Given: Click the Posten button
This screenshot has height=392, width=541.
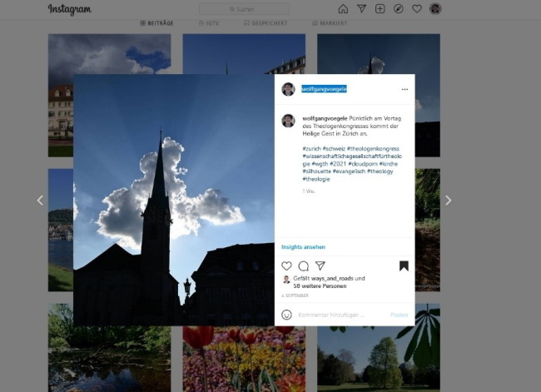Looking at the screenshot, I should tap(400, 315).
